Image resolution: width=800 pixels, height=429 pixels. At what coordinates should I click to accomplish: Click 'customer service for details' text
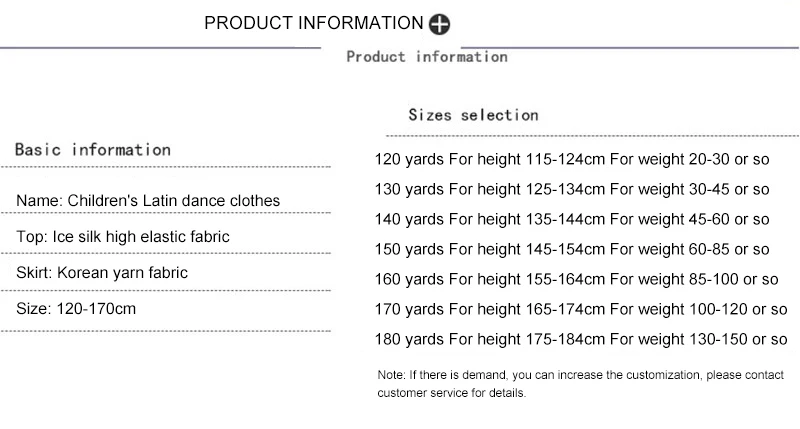pos(452,393)
